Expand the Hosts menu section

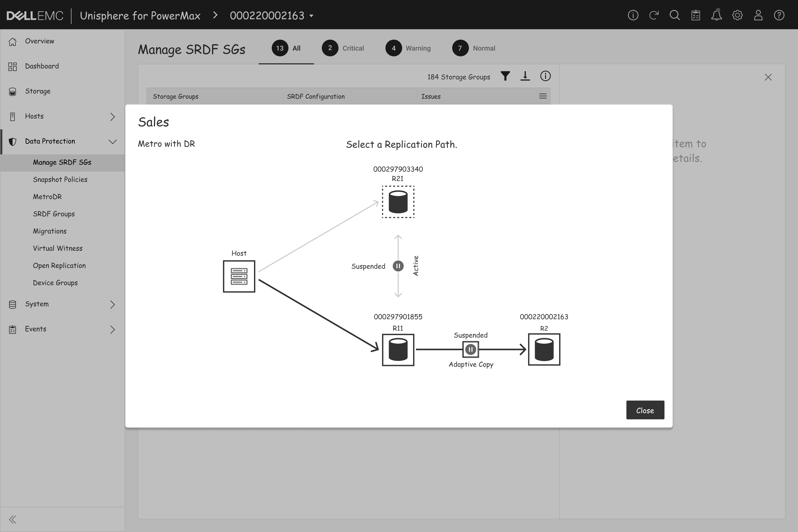[112, 117]
